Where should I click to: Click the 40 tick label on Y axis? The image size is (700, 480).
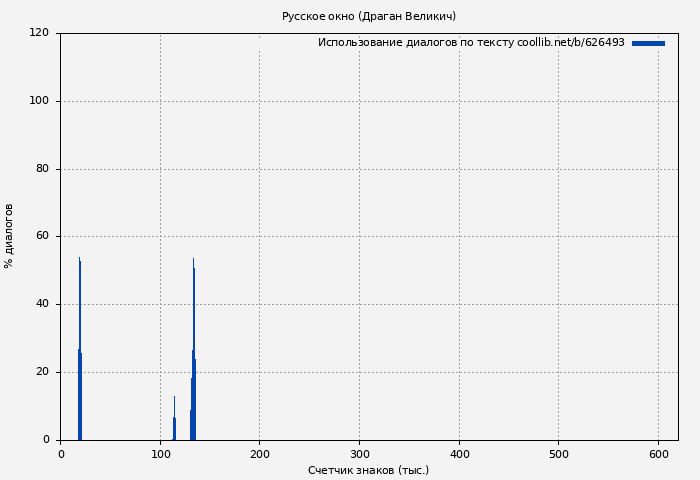tap(42, 304)
